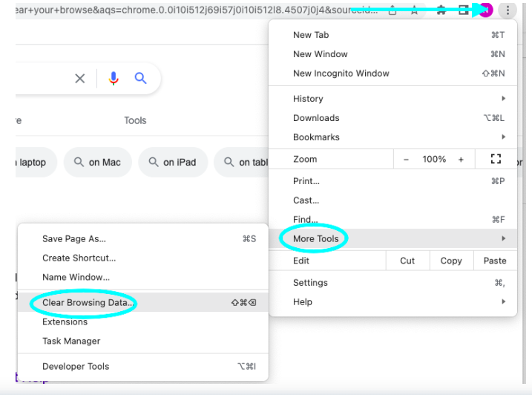Open New Incognito Window

click(x=341, y=74)
